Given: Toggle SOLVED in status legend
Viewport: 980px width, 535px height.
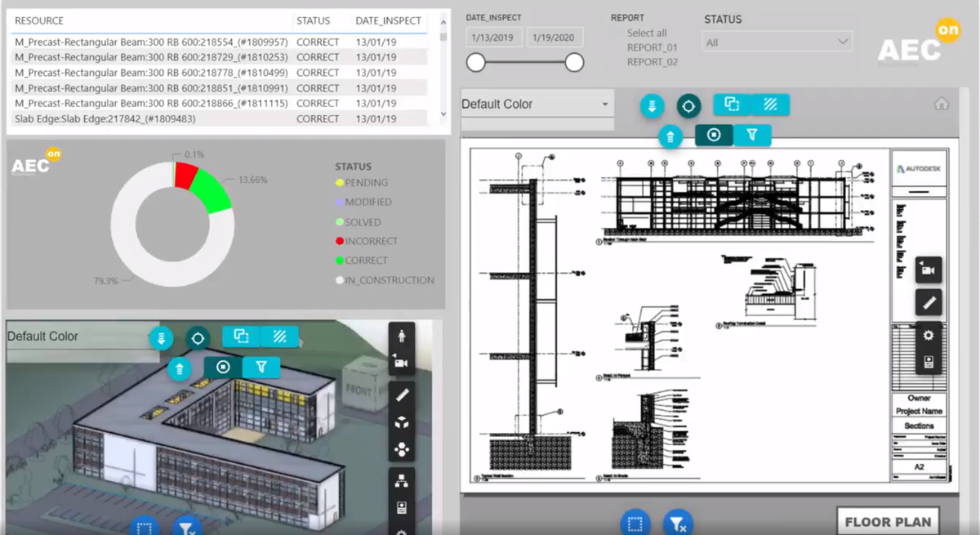Looking at the screenshot, I should click(x=359, y=222).
